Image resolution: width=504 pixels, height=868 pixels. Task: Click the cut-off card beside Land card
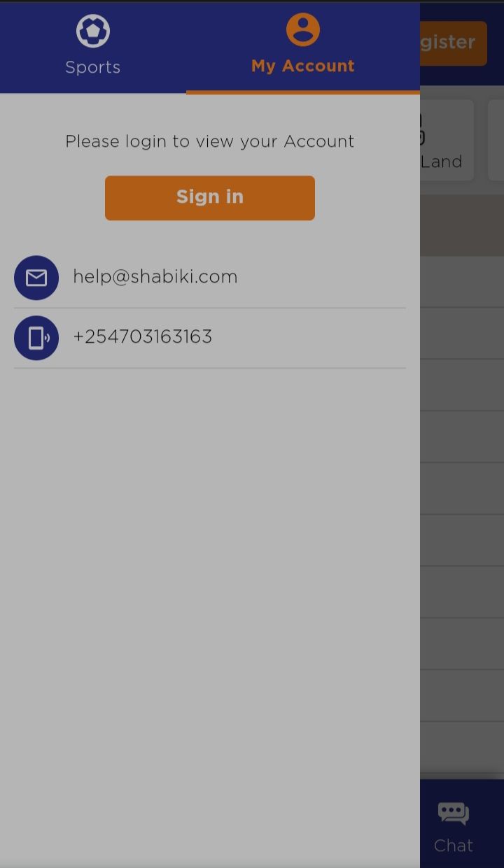click(496, 140)
